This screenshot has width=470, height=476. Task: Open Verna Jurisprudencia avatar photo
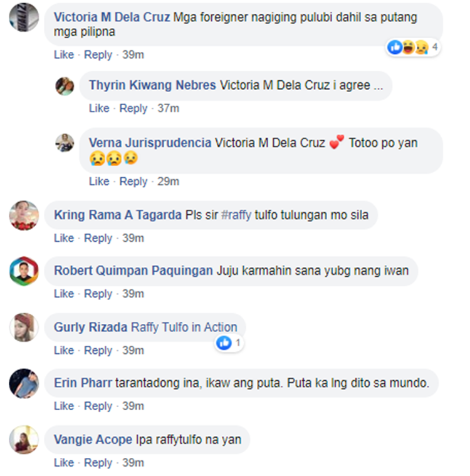pos(65,143)
